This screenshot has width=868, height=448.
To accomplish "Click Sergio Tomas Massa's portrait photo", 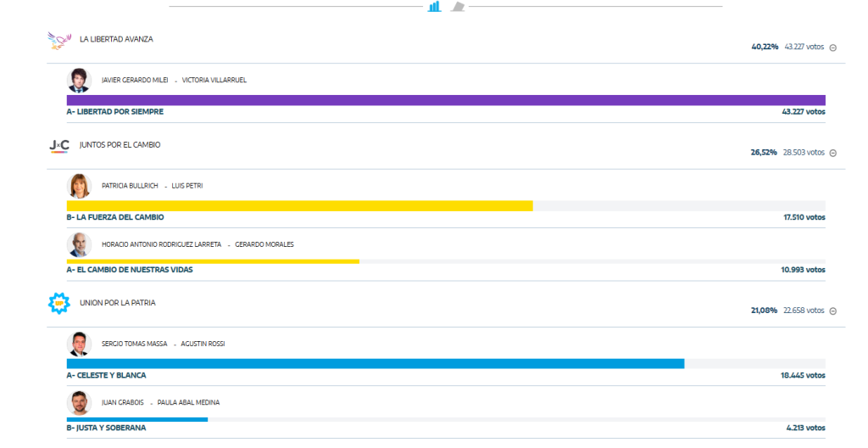I will click(79, 344).
